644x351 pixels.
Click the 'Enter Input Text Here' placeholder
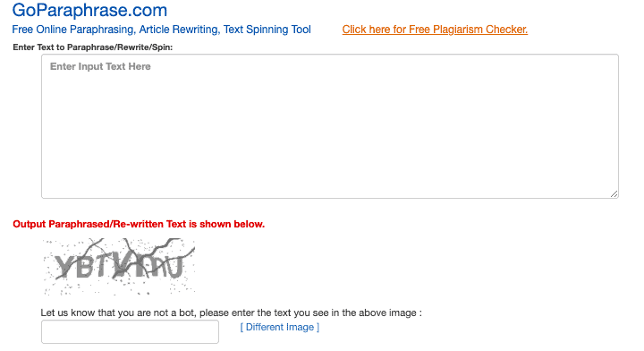pos(100,66)
